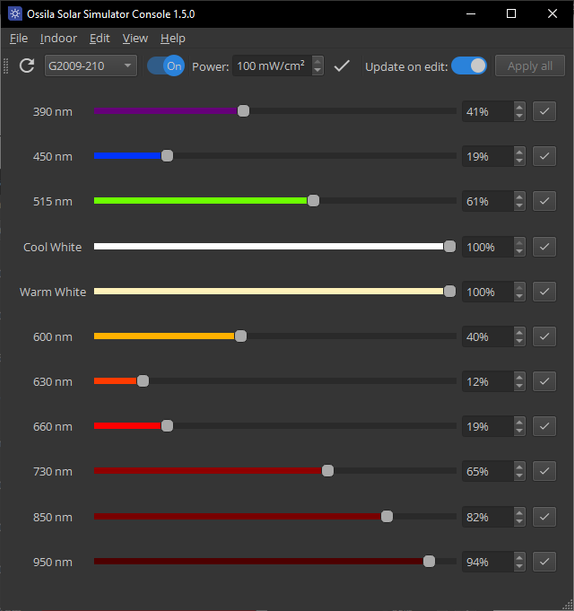This screenshot has height=611, width=574.
Task: Disable the Update on edit toggle
Action: click(469, 66)
